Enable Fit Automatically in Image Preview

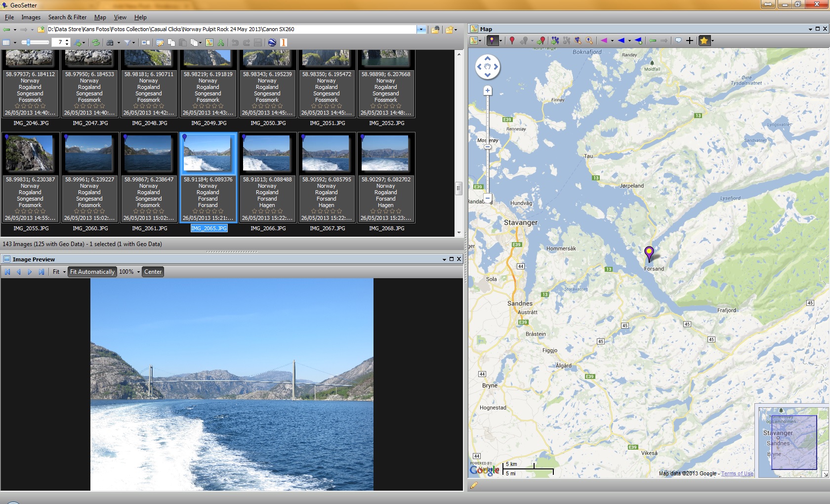tap(92, 271)
